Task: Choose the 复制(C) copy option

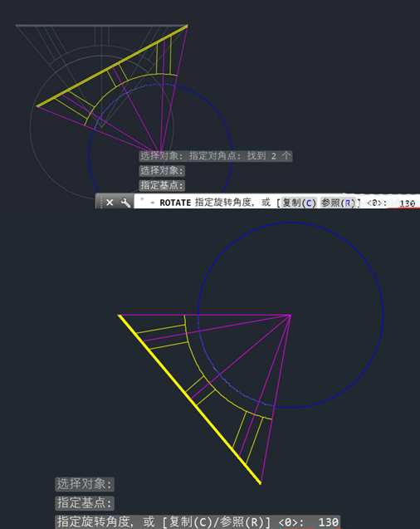Action: click(x=299, y=203)
